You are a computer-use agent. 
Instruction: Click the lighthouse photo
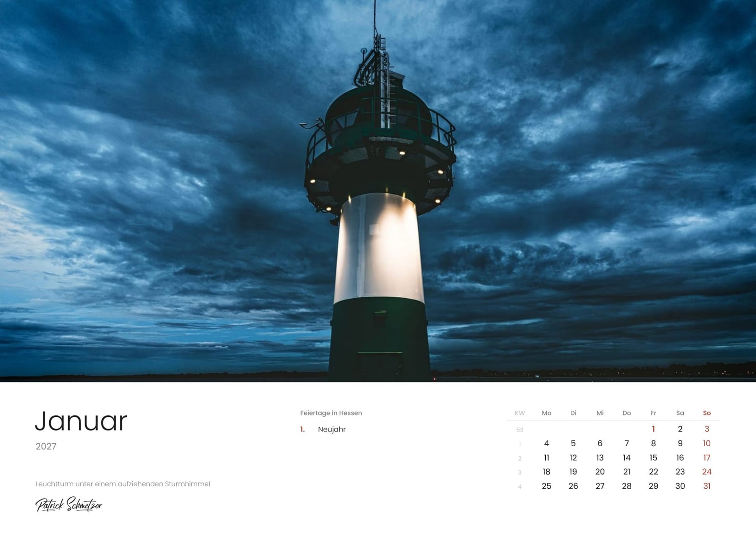pos(378,191)
